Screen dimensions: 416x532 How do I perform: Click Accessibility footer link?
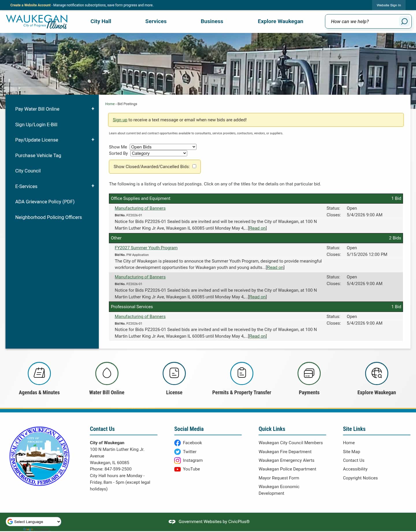[x=355, y=469]
